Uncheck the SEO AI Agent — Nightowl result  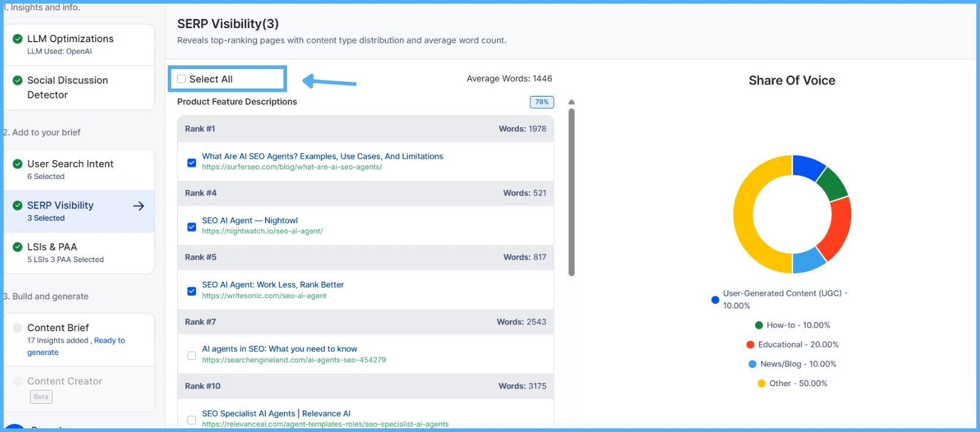coord(192,227)
